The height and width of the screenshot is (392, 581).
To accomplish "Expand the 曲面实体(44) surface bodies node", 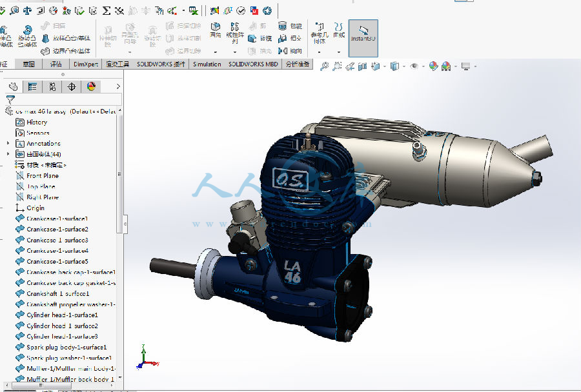I will (8, 154).
